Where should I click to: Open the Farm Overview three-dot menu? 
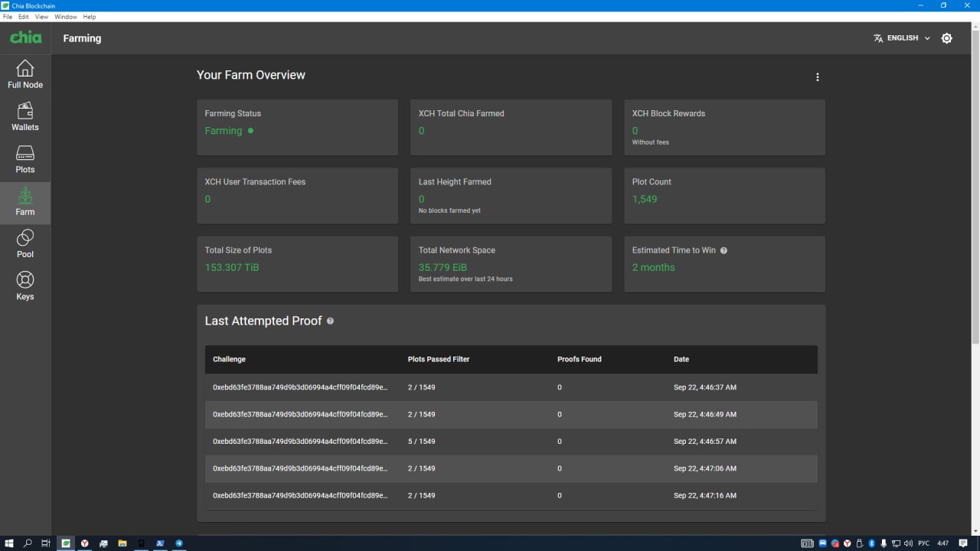[x=818, y=77]
